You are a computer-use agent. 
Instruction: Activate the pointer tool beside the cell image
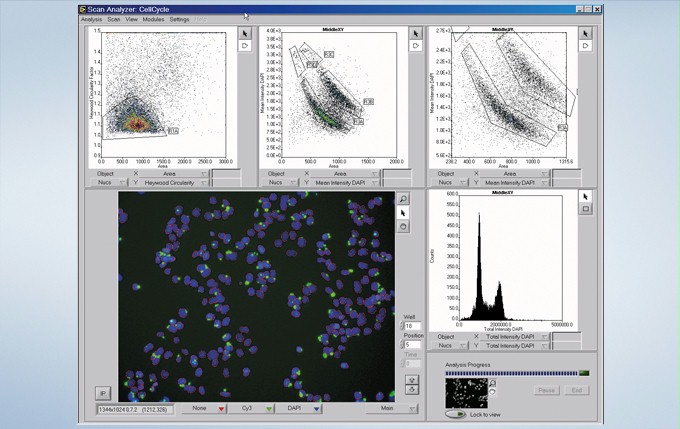point(403,213)
